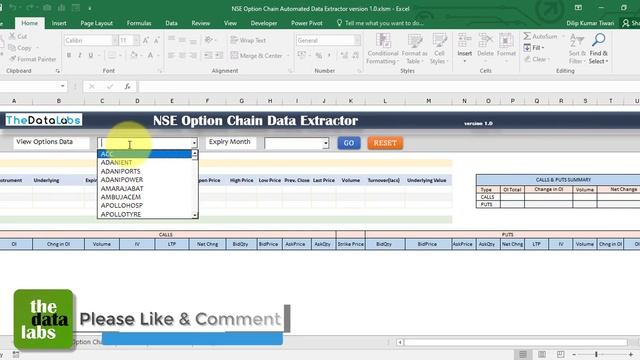Click the Insert Function fx icon
The height and width of the screenshot is (360, 640).
pos(127,86)
